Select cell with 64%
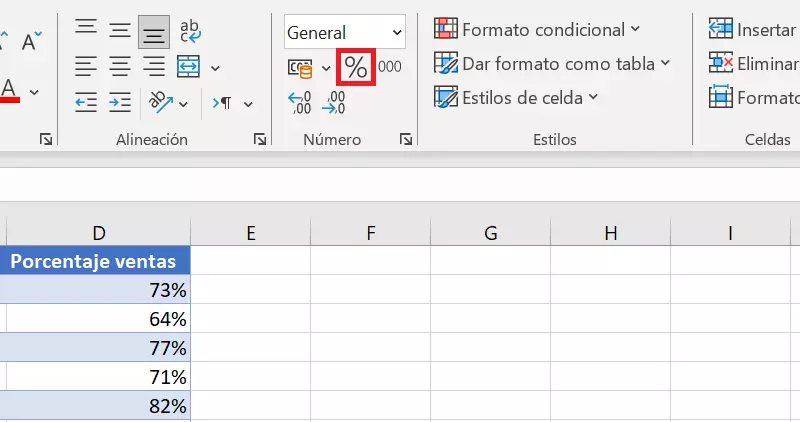Image resolution: width=800 pixels, height=422 pixels. click(98, 318)
